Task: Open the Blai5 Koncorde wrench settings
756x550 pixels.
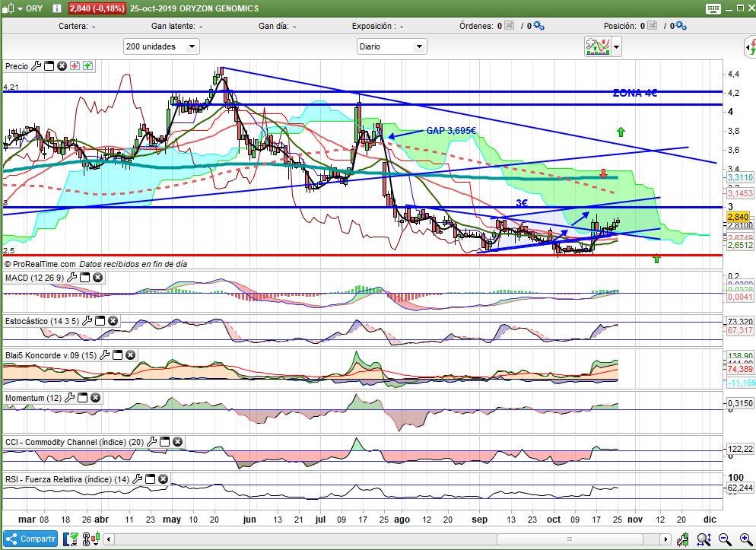Action: pyautogui.click(x=105, y=354)
